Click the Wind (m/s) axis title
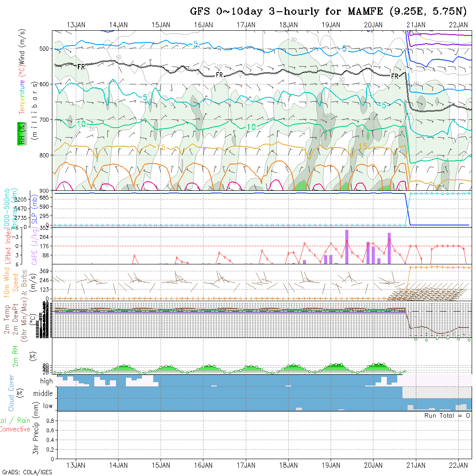Image resolution: width=476 pixels, height=476 pixels. pyautogui.click(x=23, y=46)
